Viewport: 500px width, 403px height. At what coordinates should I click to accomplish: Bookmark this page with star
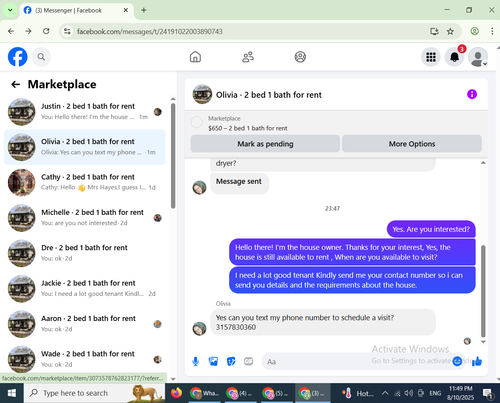tap(450, 31)
